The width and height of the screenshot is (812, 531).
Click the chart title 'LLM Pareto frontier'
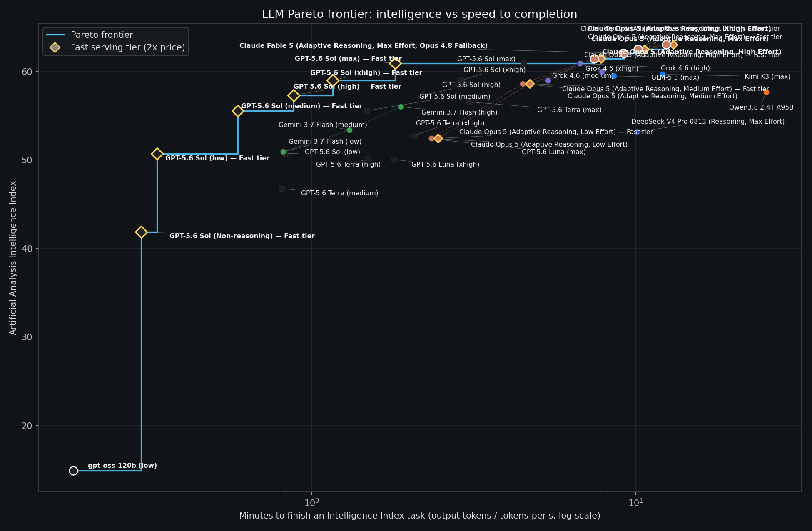419,14
